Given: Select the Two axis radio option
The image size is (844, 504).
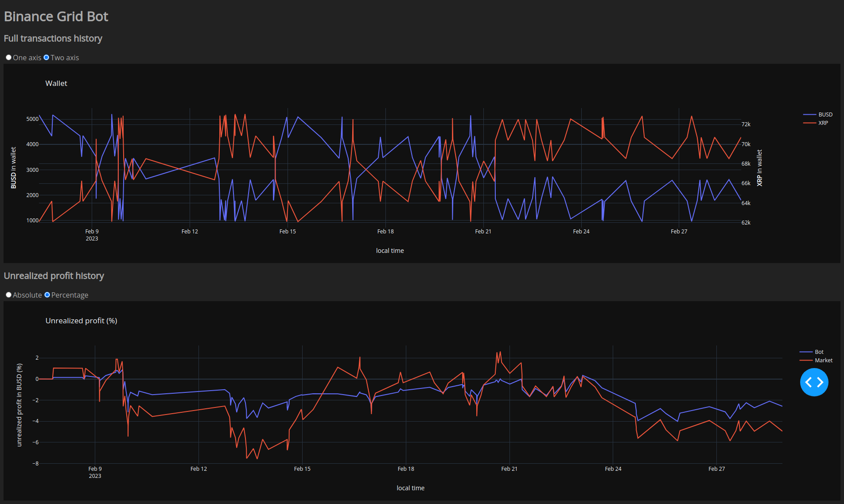Looking at the screenshot, I should tap(47, 58).
